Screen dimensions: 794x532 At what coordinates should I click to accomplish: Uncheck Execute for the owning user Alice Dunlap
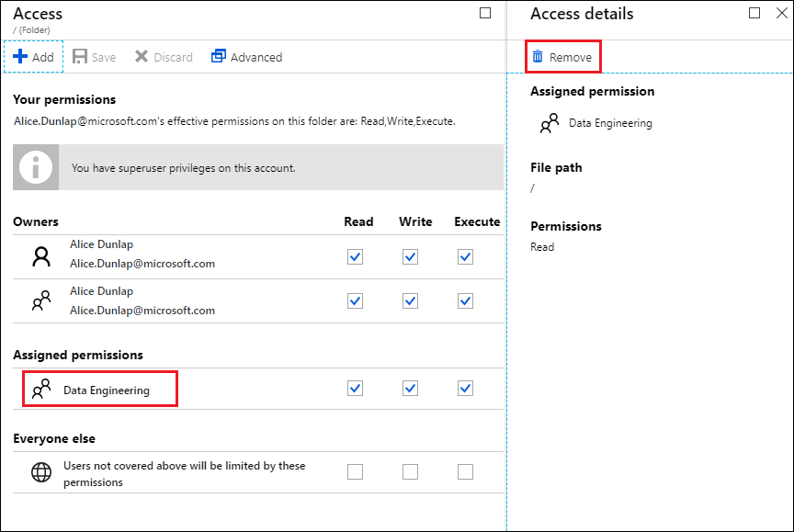pos(465,256)
